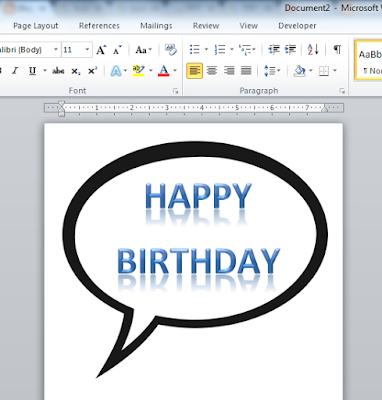Shrink font size with the smaller A icon

(117, 50)
